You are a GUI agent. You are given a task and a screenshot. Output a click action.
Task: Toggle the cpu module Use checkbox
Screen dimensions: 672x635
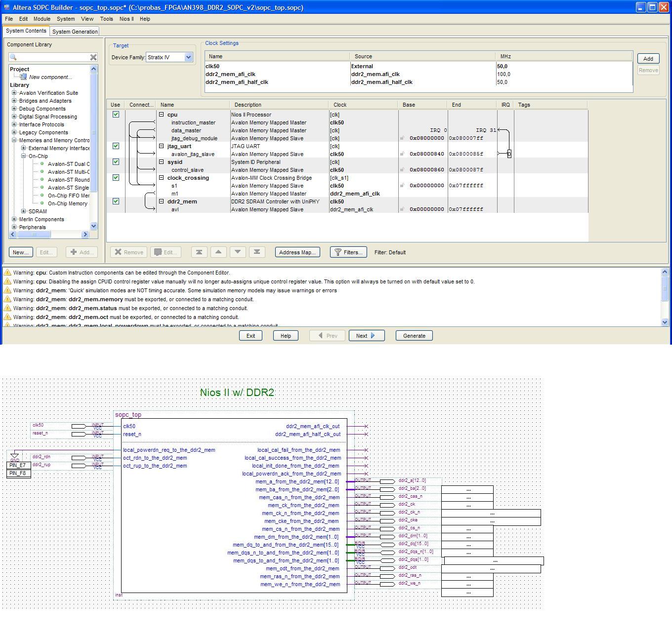pos(116,115)
